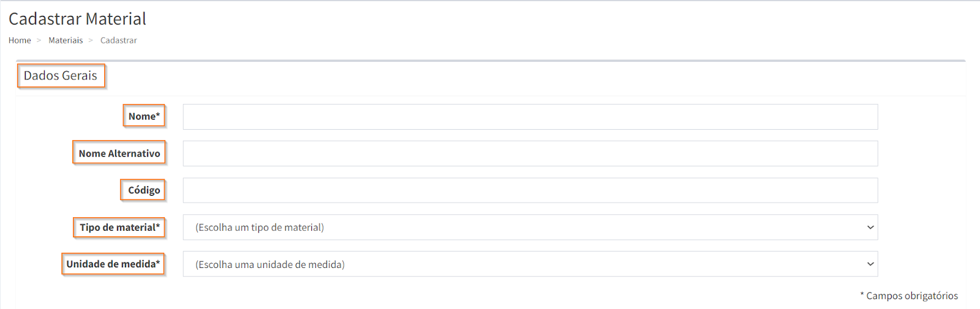This screenshot has height=309, width=980.
Task: Click the chevron arrow on Tipo de material select
Action: click(x=870, y=227)
